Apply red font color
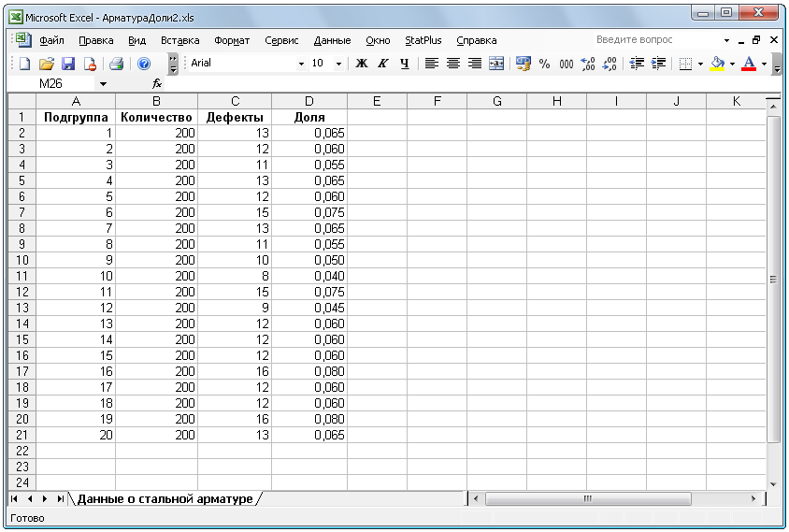The image size is (789, 532). pyautogui.click(x=749, y=64)
